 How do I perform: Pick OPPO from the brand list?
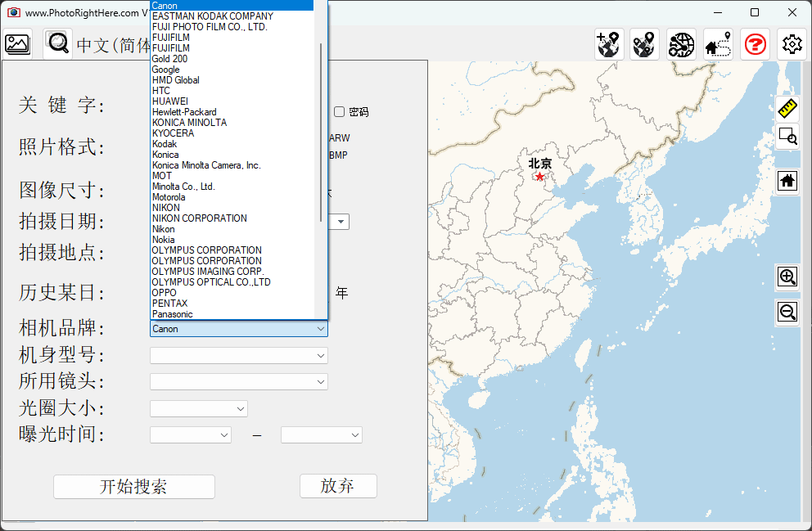232,293
